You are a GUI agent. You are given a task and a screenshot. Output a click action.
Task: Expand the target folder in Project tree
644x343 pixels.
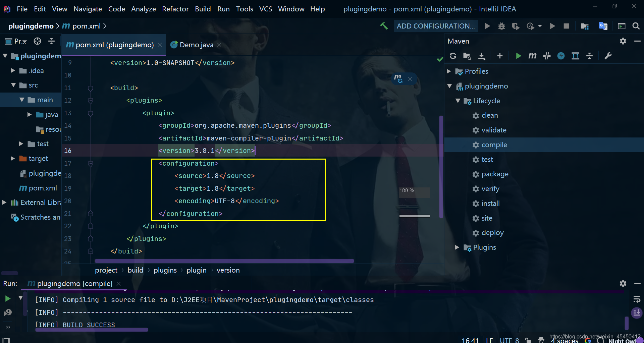click(13, 158)
